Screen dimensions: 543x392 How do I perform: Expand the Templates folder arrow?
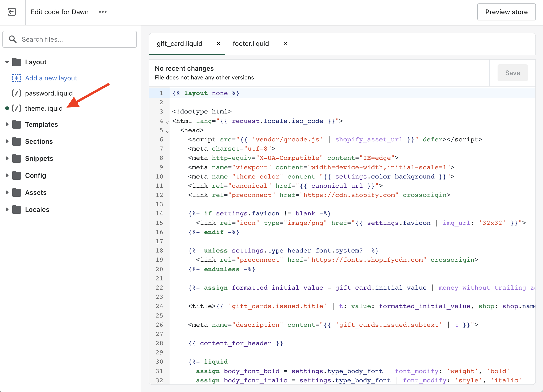pyautogui.click(x=7, y=124)
